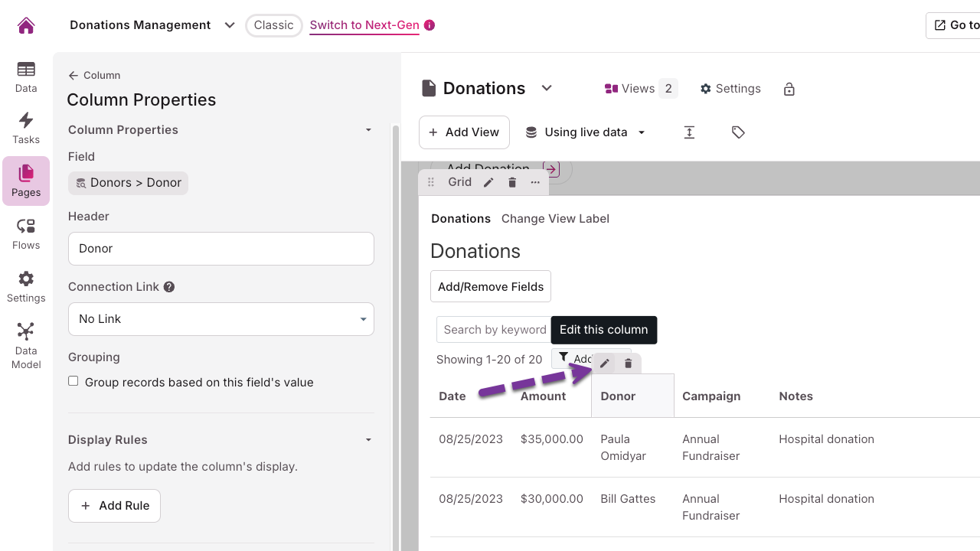Screen dimensions: 980x551
Task: Delete the Donor column with the trash icon
Action: 628,364
